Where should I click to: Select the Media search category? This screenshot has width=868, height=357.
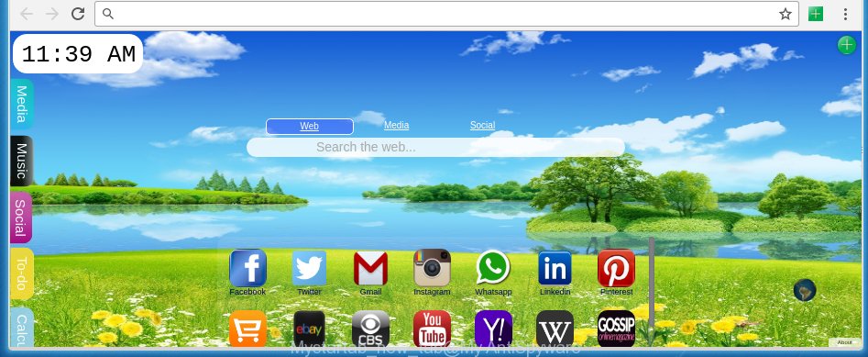coord(396,126)
